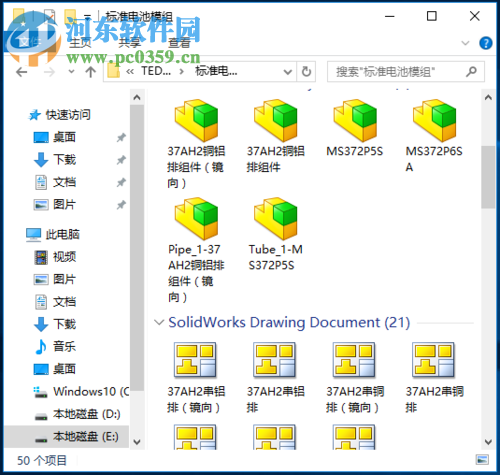The image size is (500, 475).
Task: Click the large icons view button in status bar
Action: pyautogui.click(x=482, y=460)
